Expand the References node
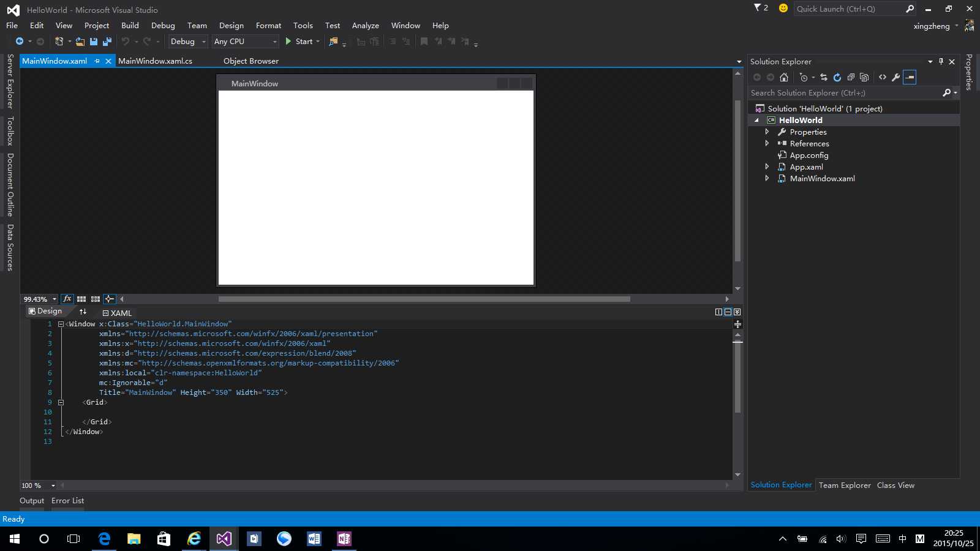 point(767,143)
